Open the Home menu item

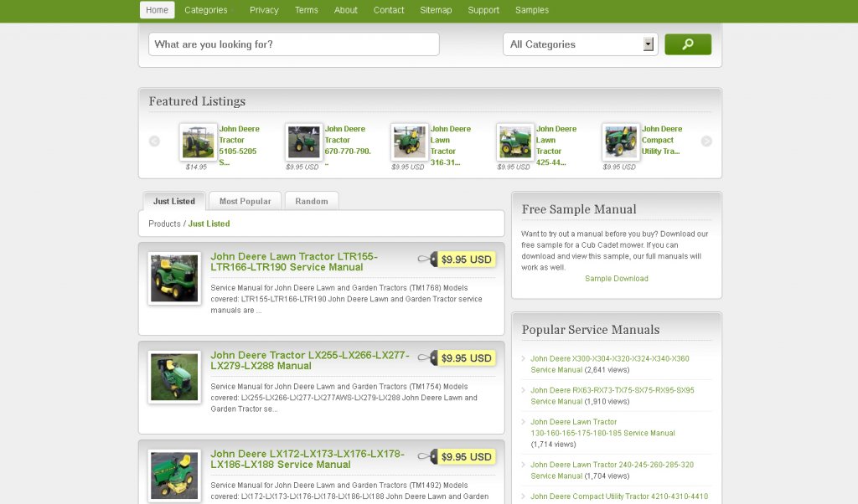click(157, 10)
